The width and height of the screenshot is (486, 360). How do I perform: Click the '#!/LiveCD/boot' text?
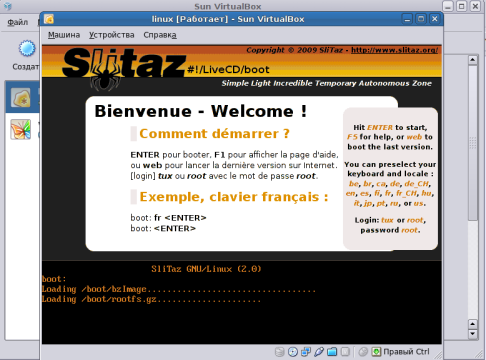coord(228,69)
